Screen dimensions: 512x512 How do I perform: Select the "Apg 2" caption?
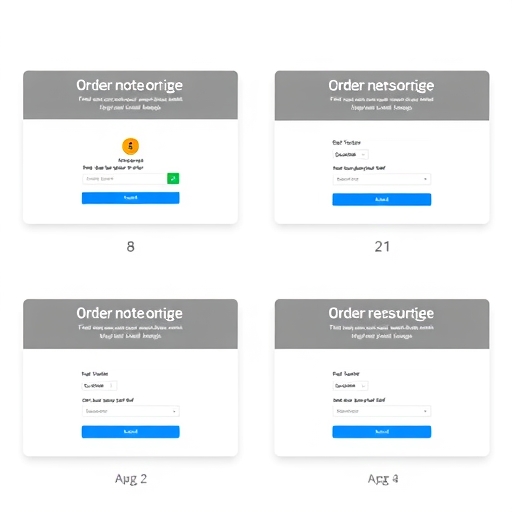click(131, 479)
